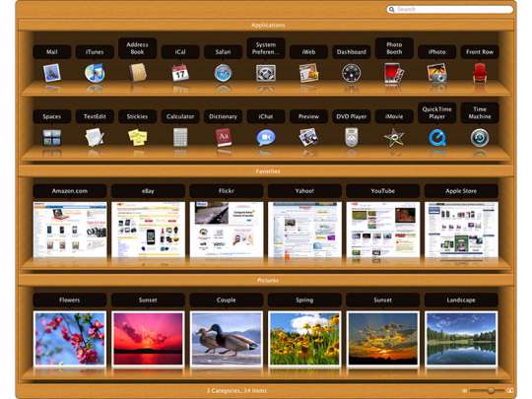Click the "Time Machine" name label
This screenshot has width=532, height=399.
480,112
